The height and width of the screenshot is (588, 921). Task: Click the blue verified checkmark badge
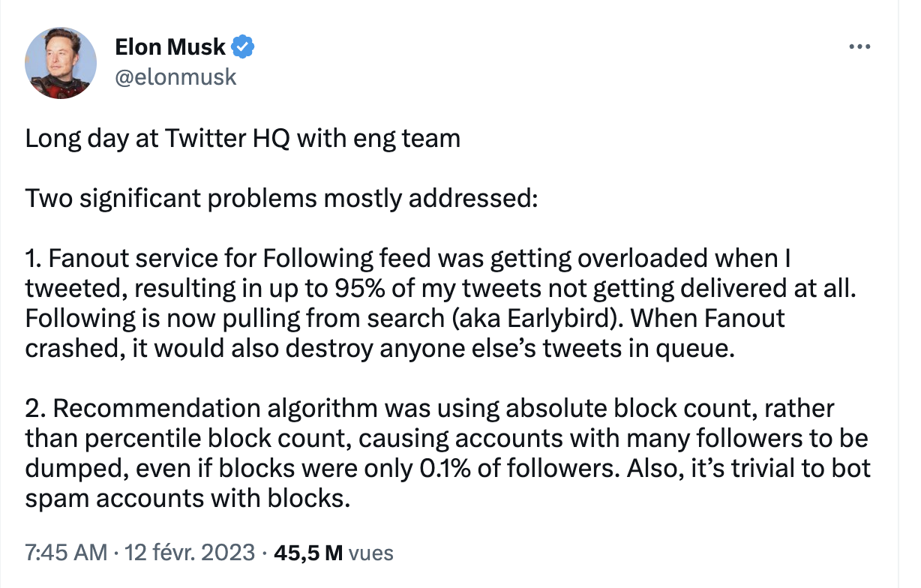tap(242, 47)
